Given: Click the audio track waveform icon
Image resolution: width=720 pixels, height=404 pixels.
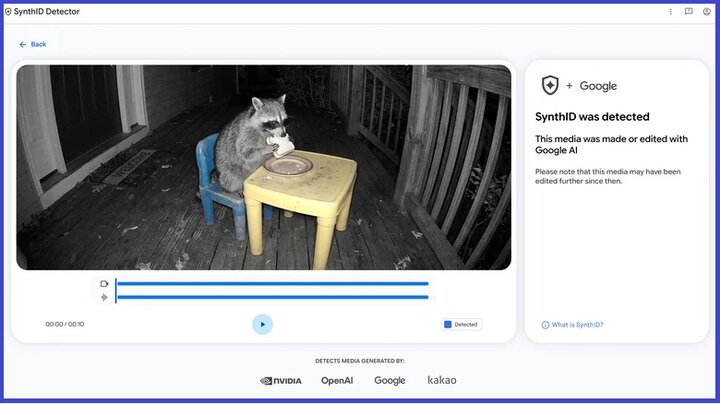Looking at the screenshot, I should click(x=104, y=297).
